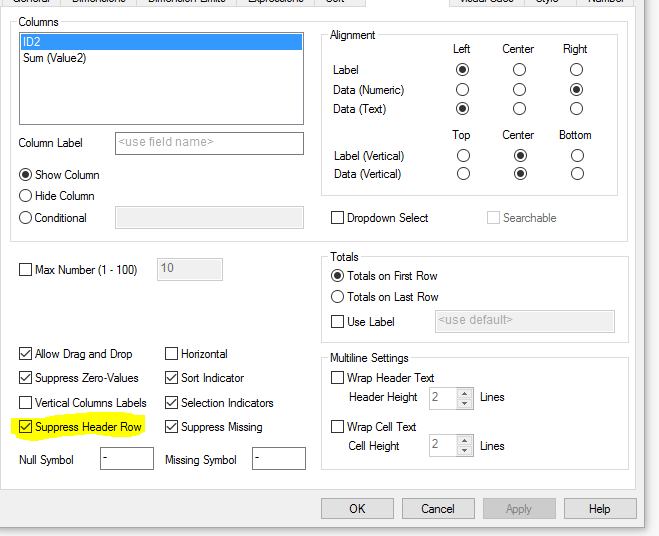Click the OK button
The width and height of the screenshot is (659, 536).
click(357, 509)
